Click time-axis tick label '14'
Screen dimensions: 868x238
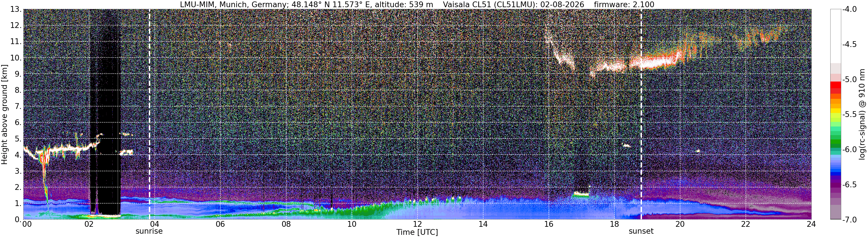tap(483, 224)
